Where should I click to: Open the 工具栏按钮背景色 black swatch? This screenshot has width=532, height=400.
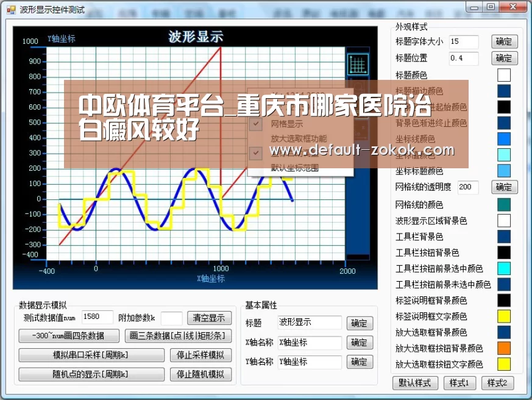click(504, 252)
